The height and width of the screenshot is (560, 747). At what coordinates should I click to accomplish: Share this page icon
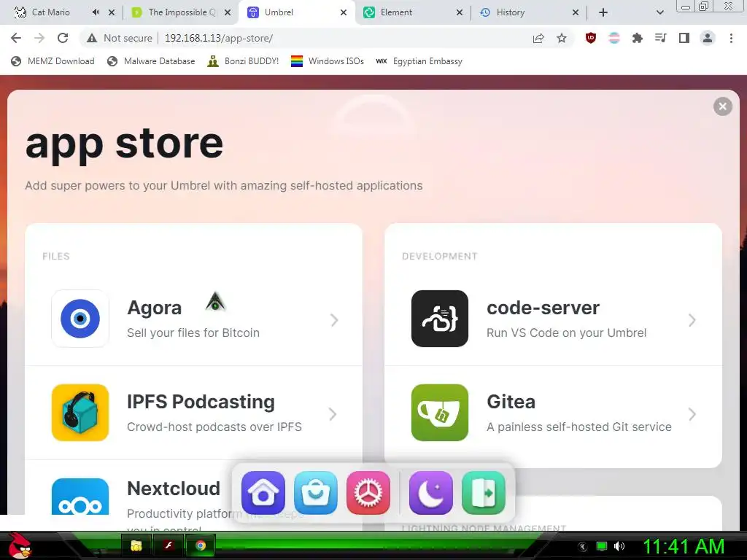538,38
